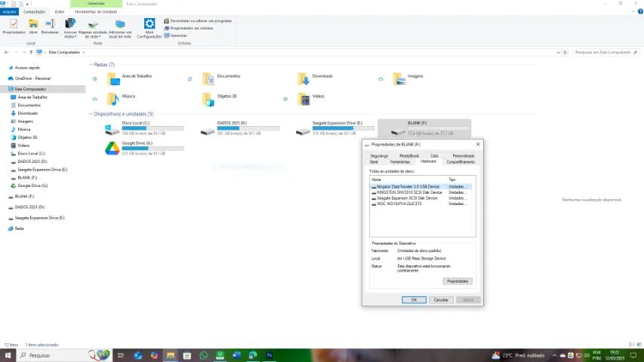The height and width of the screenshot is (362, 644).
Task: Click Cancelar in the properties dialog
Action: (441, 300)
